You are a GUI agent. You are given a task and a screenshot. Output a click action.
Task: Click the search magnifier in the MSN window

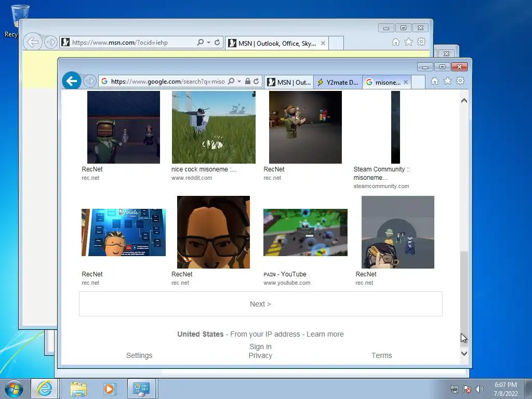click(201, 43)
